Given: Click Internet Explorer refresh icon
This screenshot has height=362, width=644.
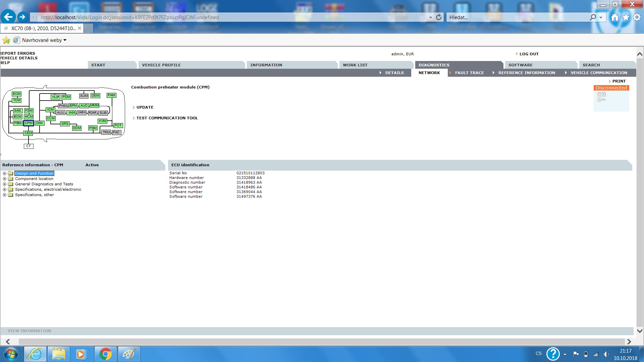Looking at the screenshot, I should (439, 17).
